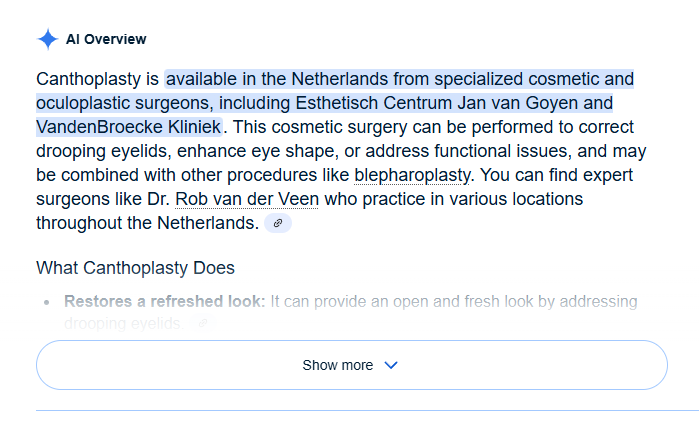Open the blepharoplasty underlined link

point(411,175)
